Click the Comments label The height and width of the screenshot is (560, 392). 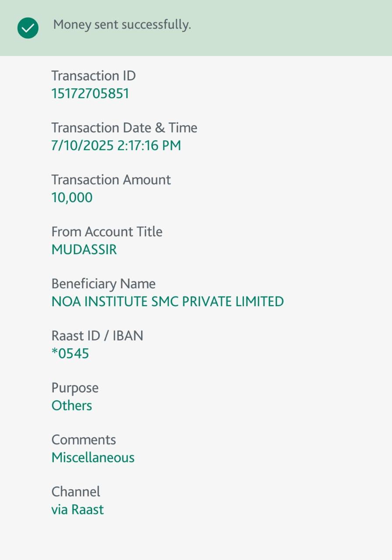pyautogui.click(x=83, y=440)
